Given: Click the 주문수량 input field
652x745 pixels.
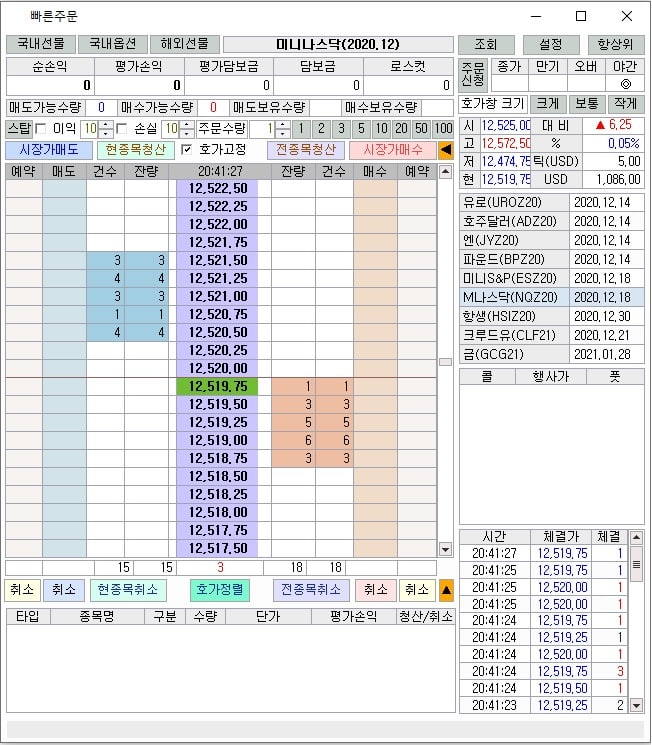Looking at the screenshot, I should 263,129.
